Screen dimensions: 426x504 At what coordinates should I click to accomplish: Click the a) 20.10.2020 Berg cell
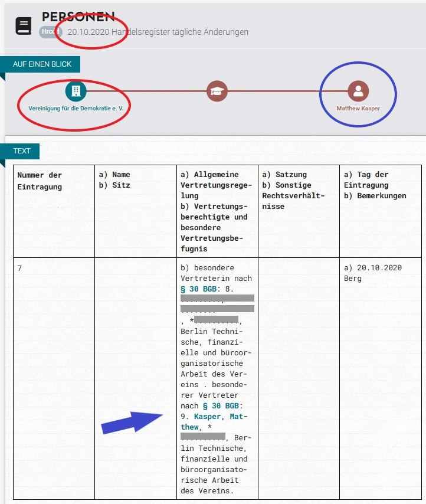click(x=381, y=378)
